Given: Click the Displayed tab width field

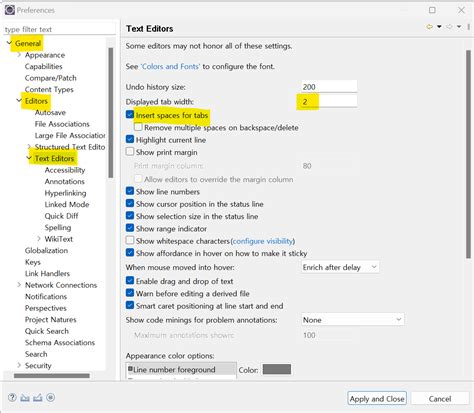Looking at the screenshot, I should (329, 101).
